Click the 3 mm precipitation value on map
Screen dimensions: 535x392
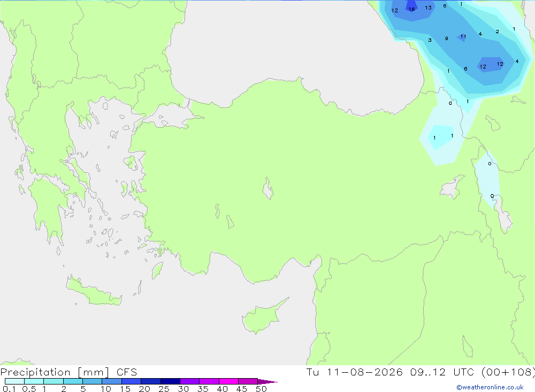430,40
